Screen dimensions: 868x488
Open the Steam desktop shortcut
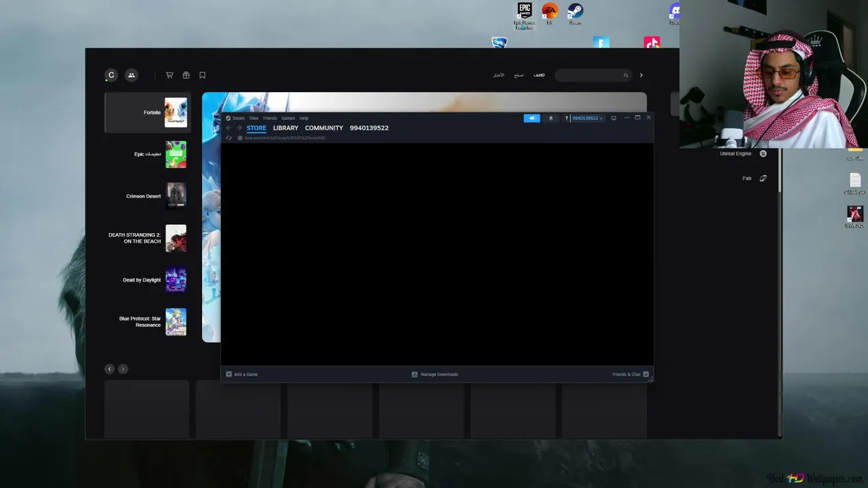point(575,14)
